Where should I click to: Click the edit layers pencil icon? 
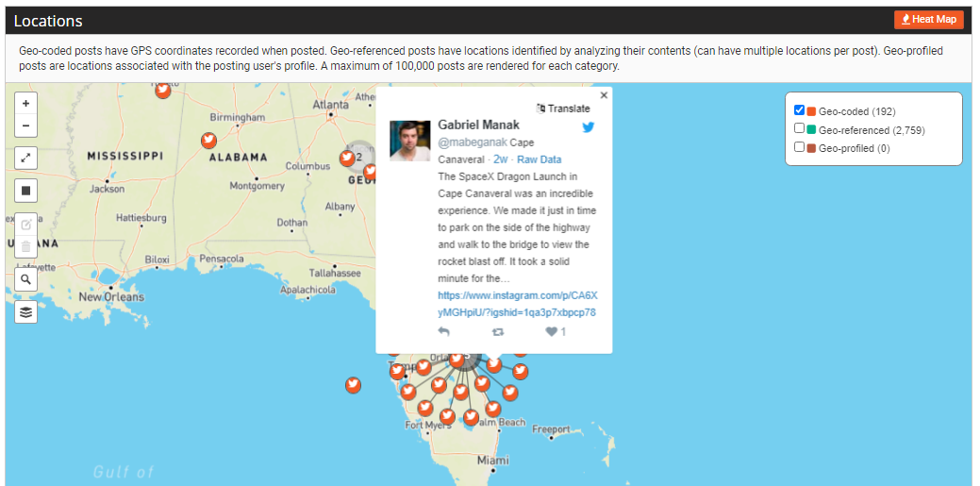coord(25,225)
